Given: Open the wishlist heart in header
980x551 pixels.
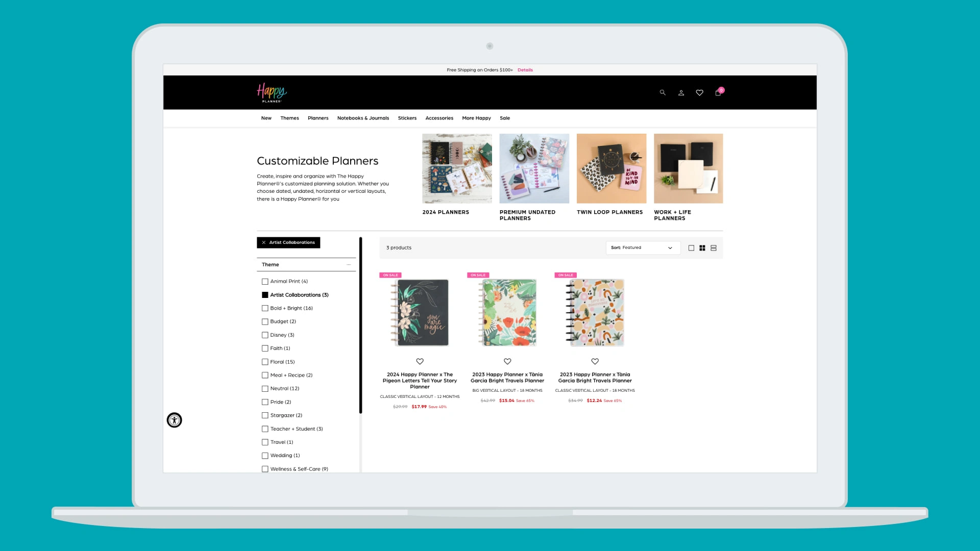Looking at the screenshot, I should coord(699,93).
